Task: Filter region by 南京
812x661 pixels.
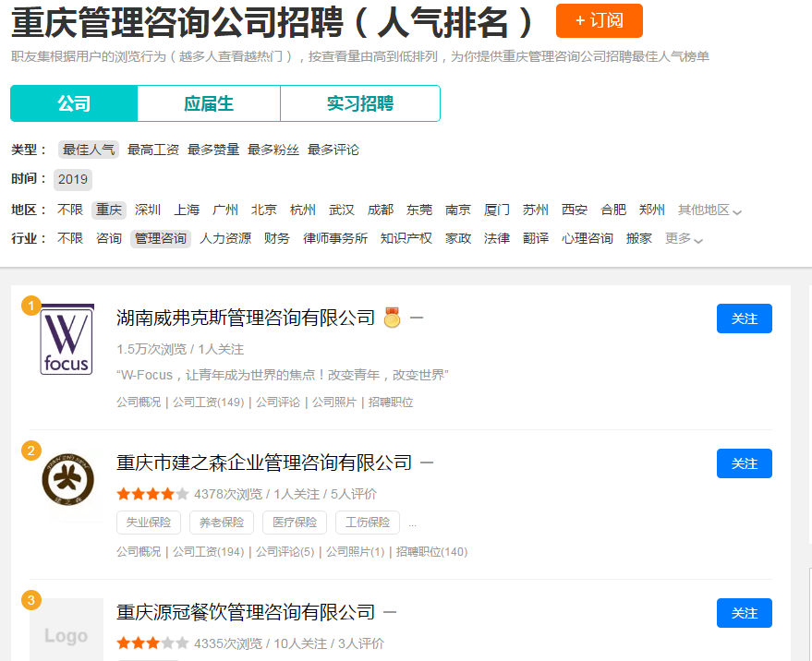Action: coord(458,210)
